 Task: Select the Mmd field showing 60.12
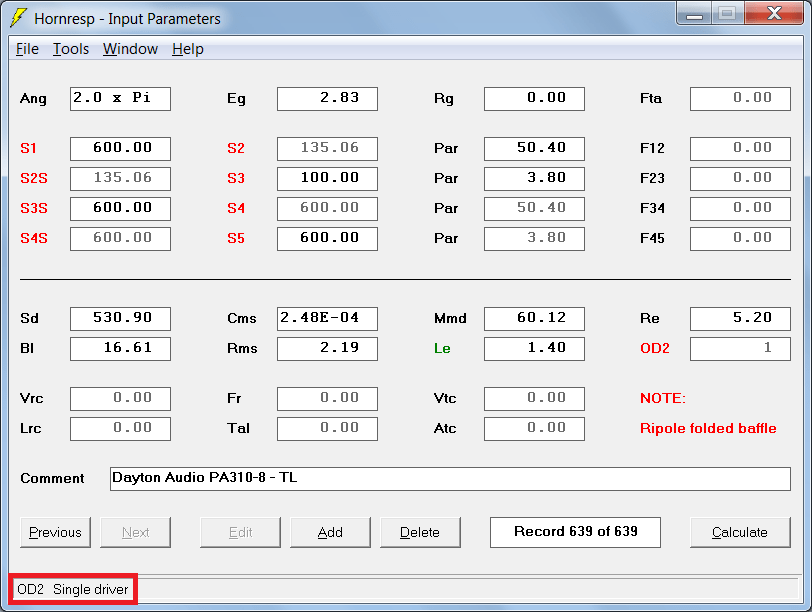pos(534,318)
